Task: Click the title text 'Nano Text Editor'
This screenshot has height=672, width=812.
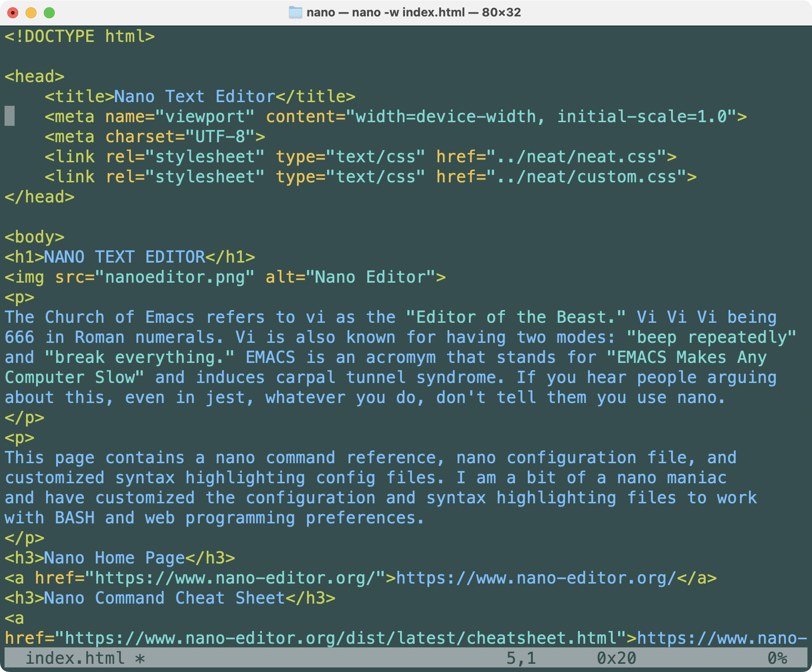Action: click(x=195, y=97)
